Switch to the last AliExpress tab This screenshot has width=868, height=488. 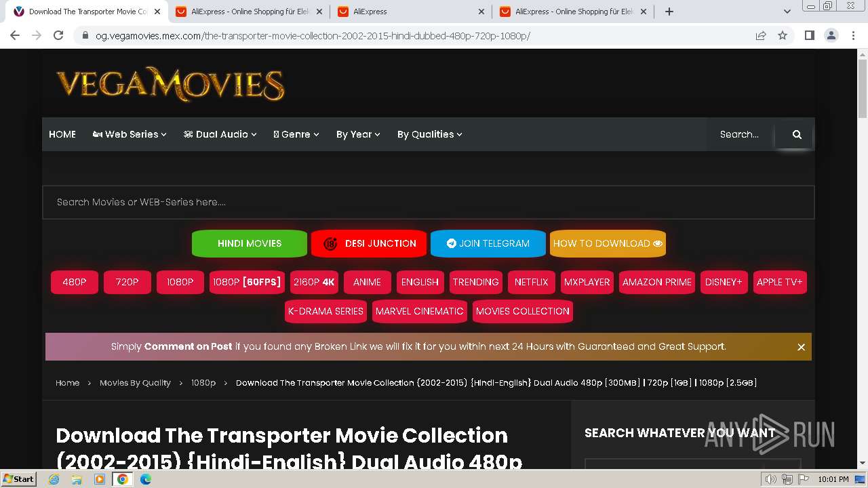tap(572, 12)
